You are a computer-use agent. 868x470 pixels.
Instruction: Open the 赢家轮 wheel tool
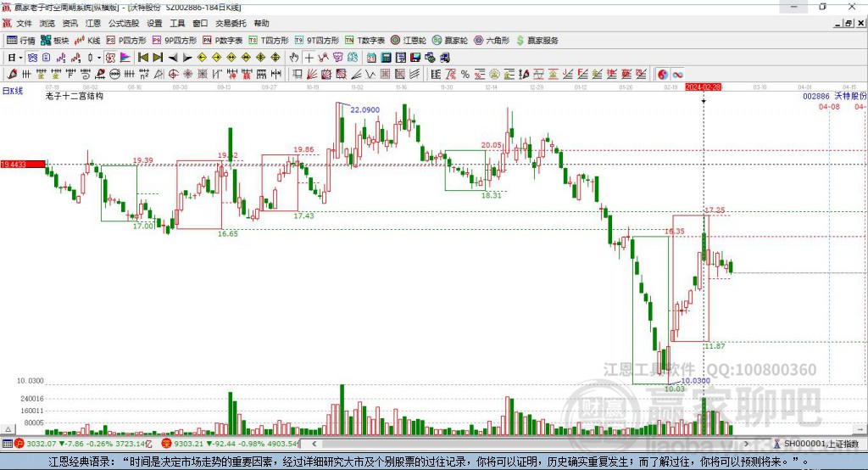pos(450,41)
